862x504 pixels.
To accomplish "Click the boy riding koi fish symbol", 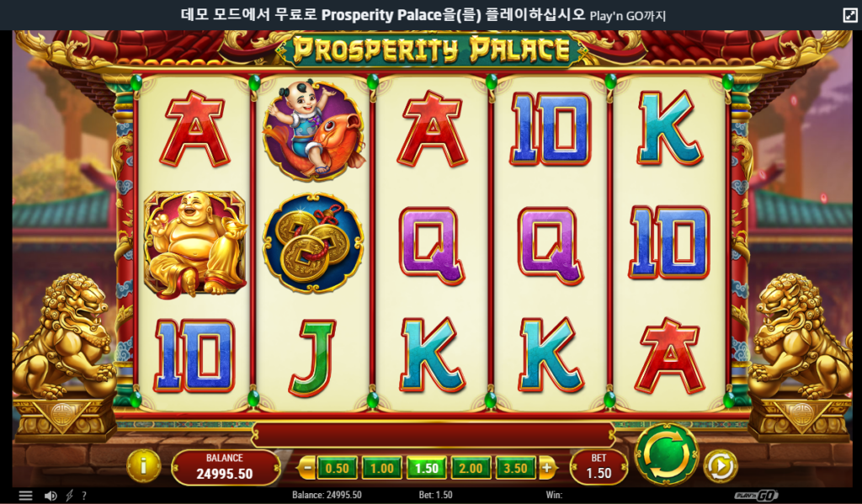I will pyautogui.click(x=313, y=130).
